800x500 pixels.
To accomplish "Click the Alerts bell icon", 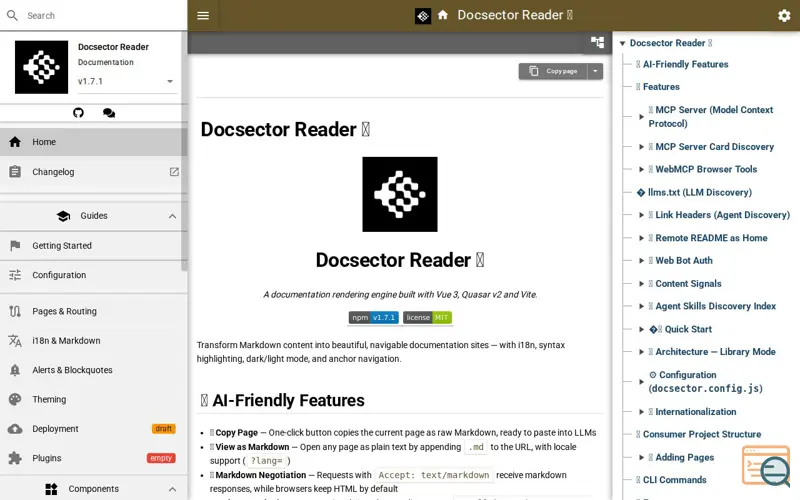I will (x=15, y=370).
